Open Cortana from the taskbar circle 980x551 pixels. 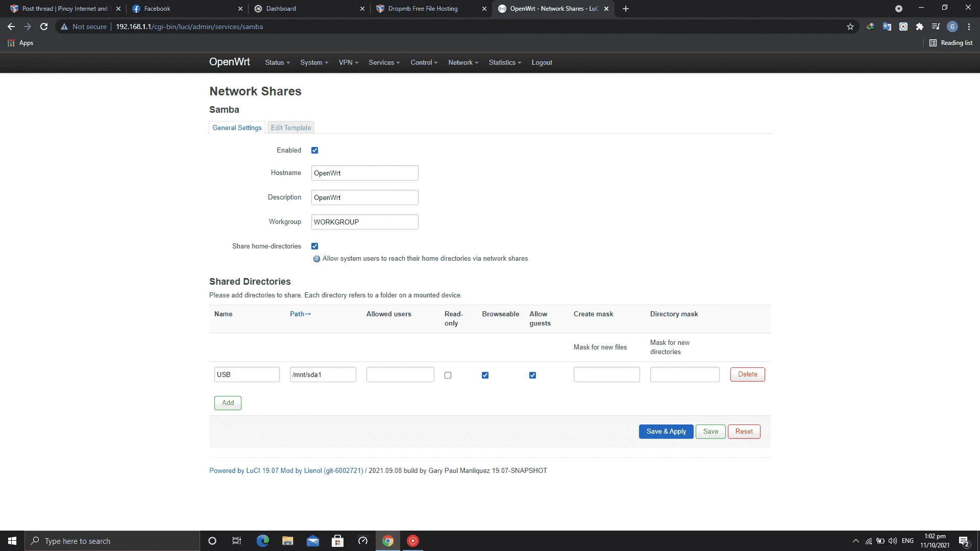(212, 541)
